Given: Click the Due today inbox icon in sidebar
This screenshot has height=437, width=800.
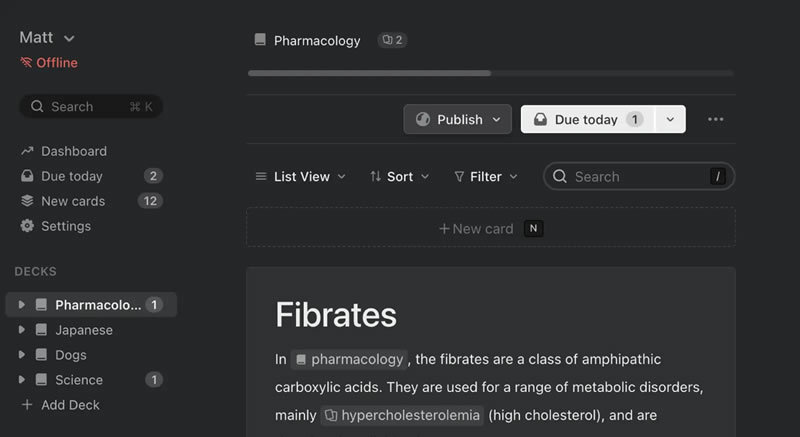Looking at the screenshot, I should (27, 176).
